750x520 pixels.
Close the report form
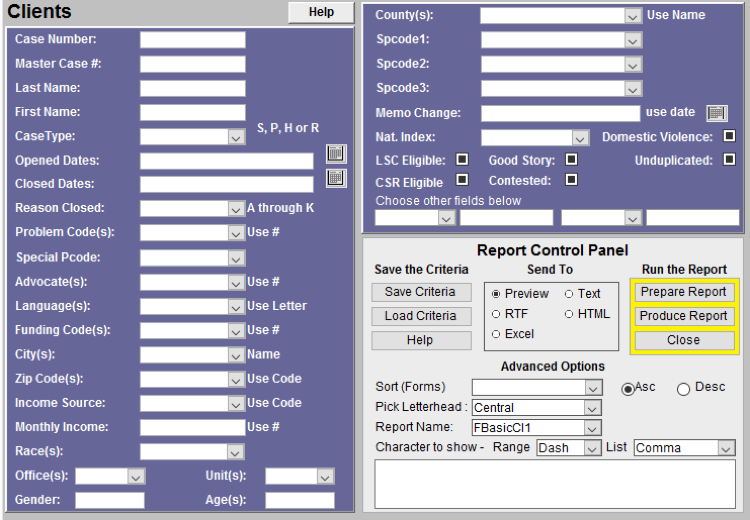[684, 340]
